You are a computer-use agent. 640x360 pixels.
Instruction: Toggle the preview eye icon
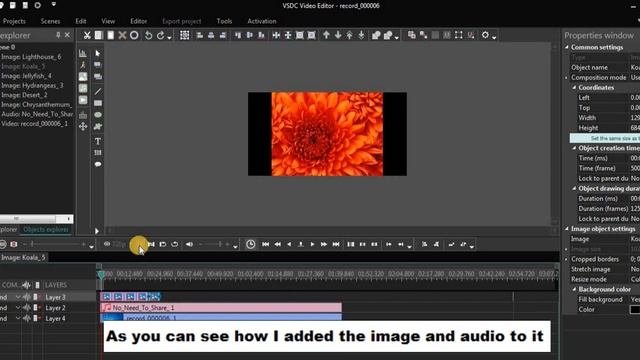(x=107, y=244)
